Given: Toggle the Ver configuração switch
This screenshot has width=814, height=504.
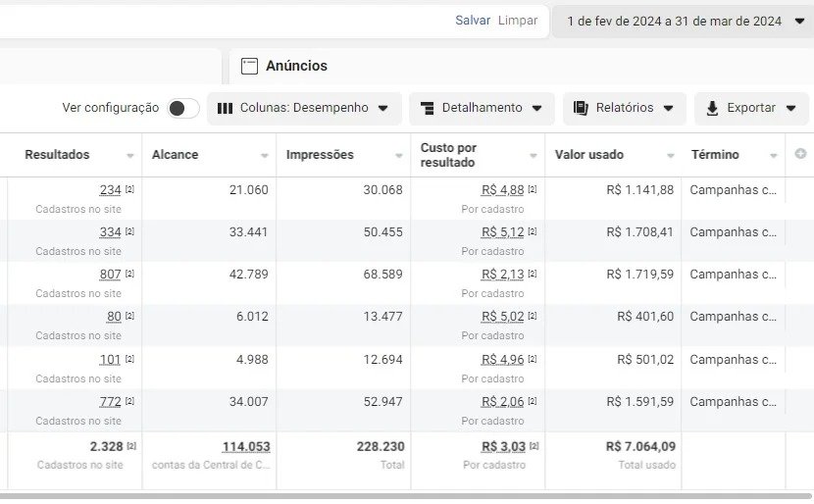Looking at the screenshot, I should (182, 108).
